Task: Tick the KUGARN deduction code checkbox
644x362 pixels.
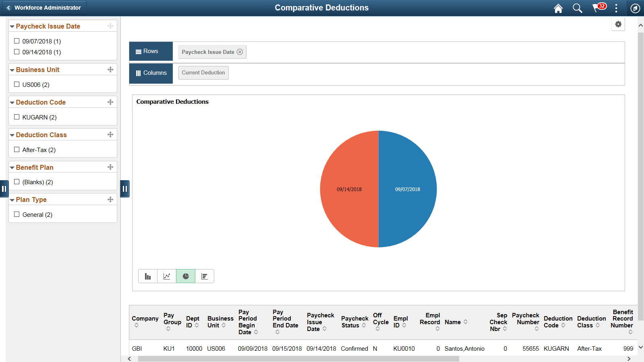Action: pyautogui.click(x=17, y=117)
